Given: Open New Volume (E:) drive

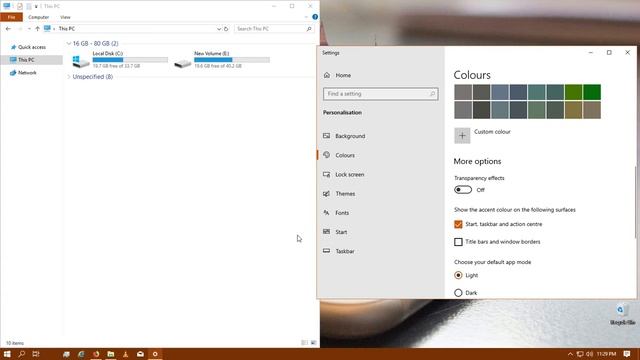Looking at the screenshot, I should tap(221, 60).
